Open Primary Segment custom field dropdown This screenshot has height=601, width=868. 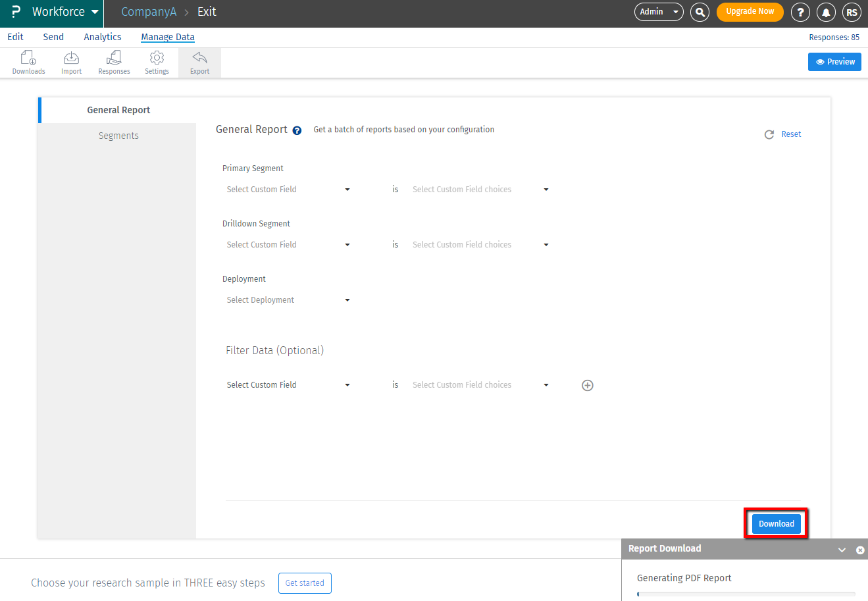click(x=288, y=190)
